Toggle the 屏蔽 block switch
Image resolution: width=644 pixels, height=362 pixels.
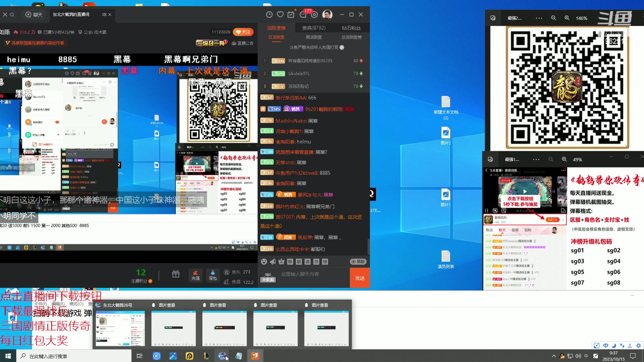(x=358, y=262)
